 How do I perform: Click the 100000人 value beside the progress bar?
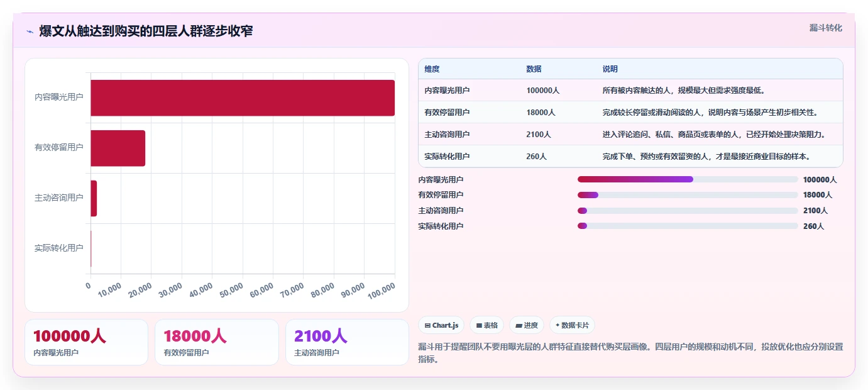click(820, 179)
